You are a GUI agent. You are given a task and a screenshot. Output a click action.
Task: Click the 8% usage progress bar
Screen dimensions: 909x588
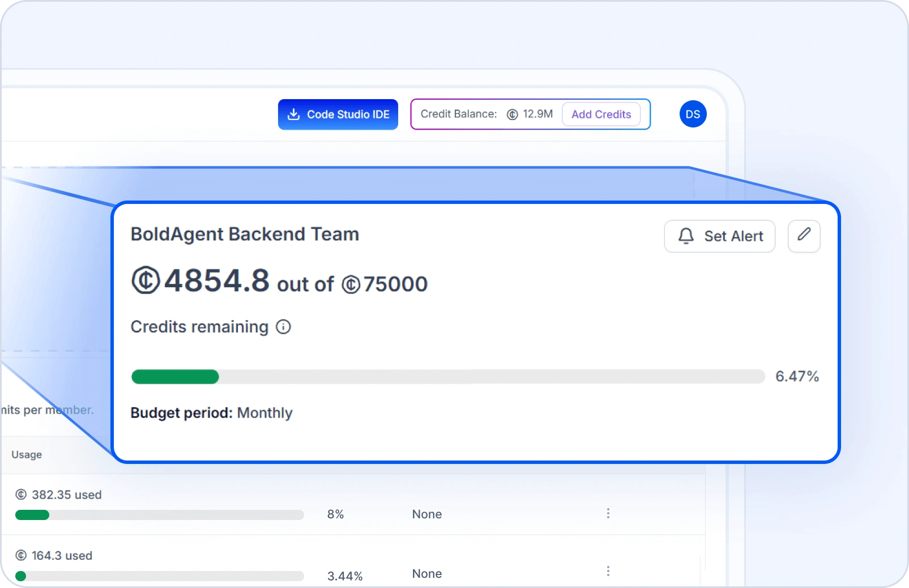pyautogui.click(x=159, y=515)
